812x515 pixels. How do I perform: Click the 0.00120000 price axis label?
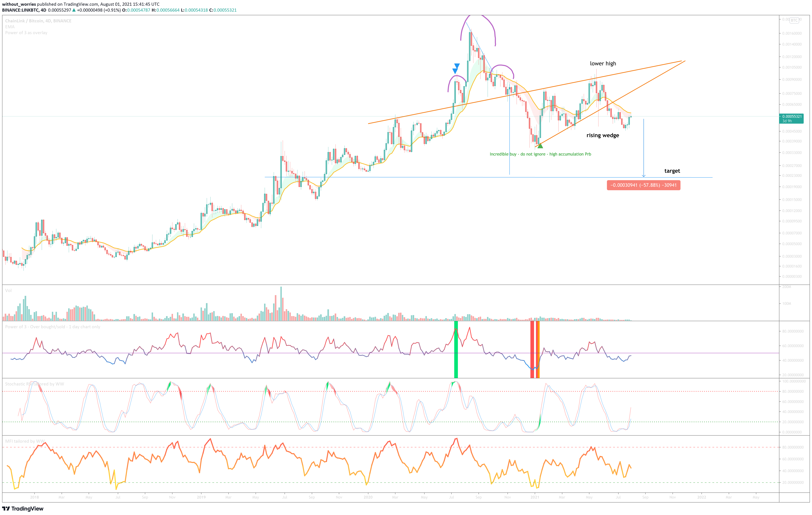[x=792, y=57]
